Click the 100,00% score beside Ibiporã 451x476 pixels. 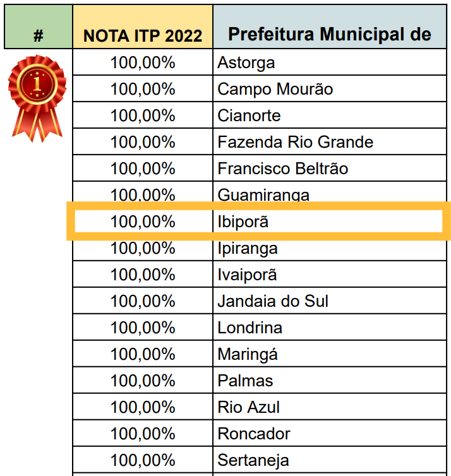click(x=143, y=222)
